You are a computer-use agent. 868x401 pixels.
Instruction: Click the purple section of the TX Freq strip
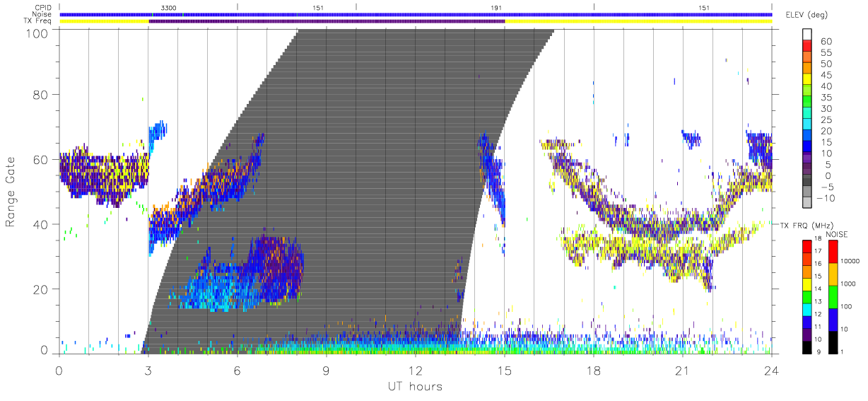click(x=327, y=21)
